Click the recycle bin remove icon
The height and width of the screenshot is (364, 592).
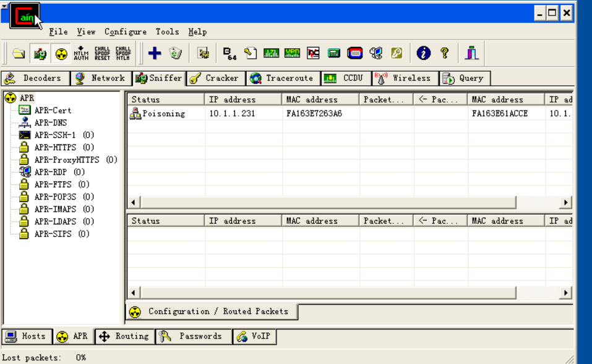pos(176,53)
